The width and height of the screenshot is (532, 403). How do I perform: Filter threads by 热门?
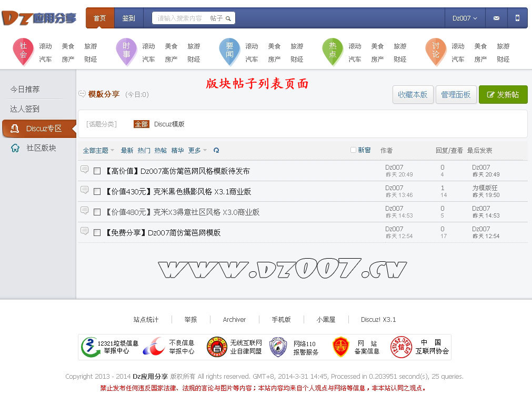[144, 150]
